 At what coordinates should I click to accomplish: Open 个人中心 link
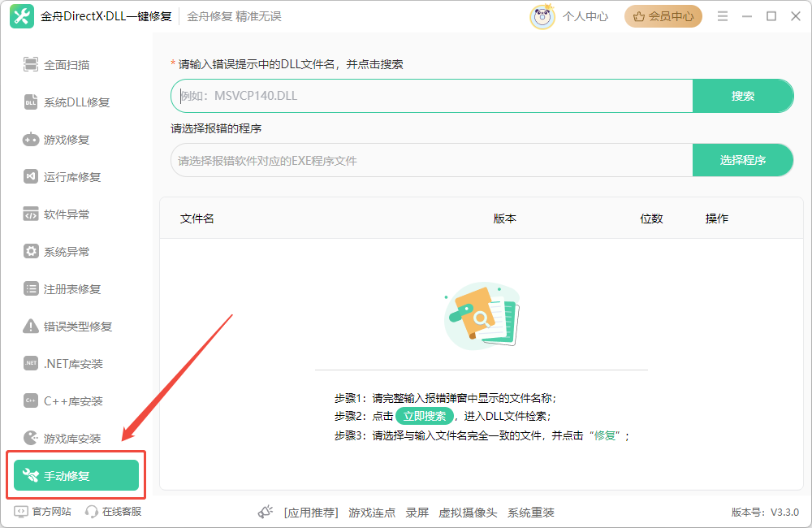click(585, 16)
